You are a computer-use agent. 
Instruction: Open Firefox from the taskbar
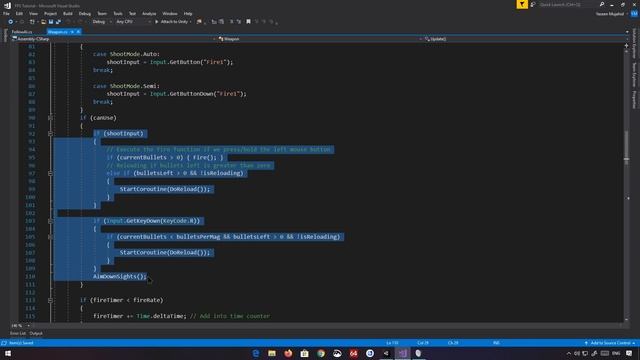click(x=288, y=353)
